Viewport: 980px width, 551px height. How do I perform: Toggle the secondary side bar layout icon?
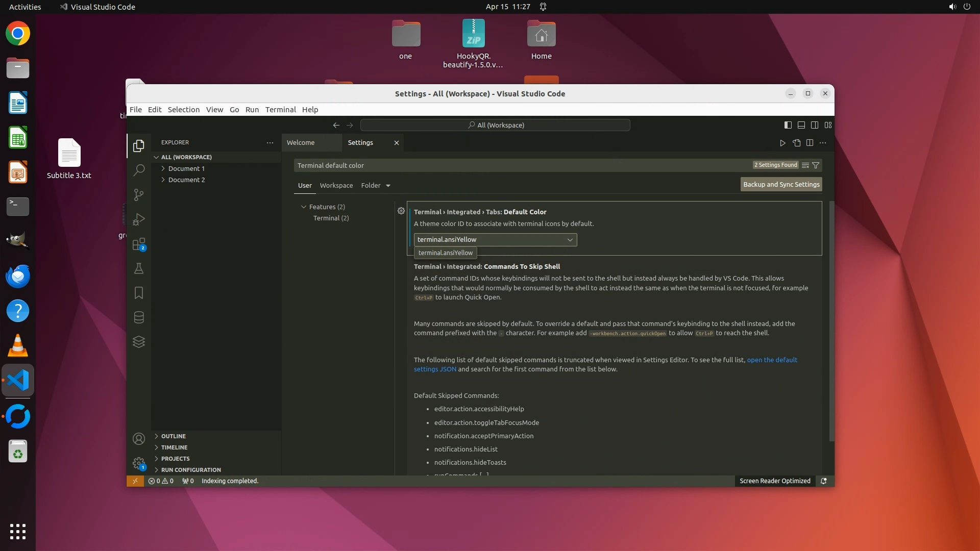tap(815, 125)
